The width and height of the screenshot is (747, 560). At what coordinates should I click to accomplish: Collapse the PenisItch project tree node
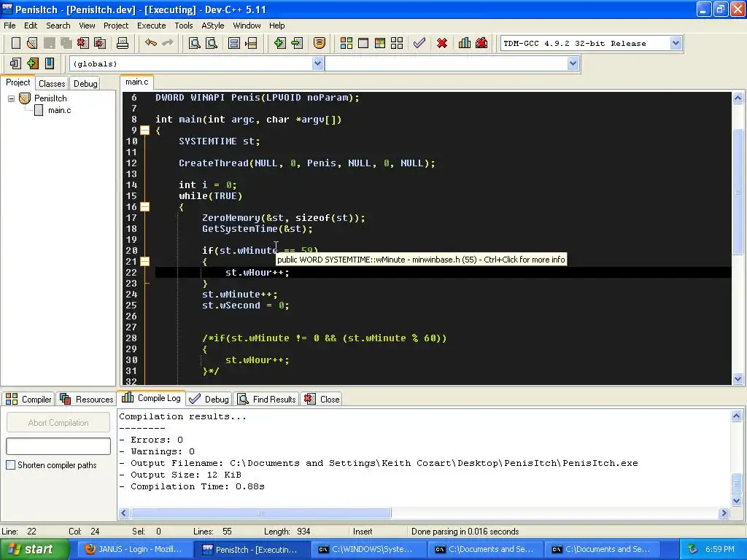point(11,98)
